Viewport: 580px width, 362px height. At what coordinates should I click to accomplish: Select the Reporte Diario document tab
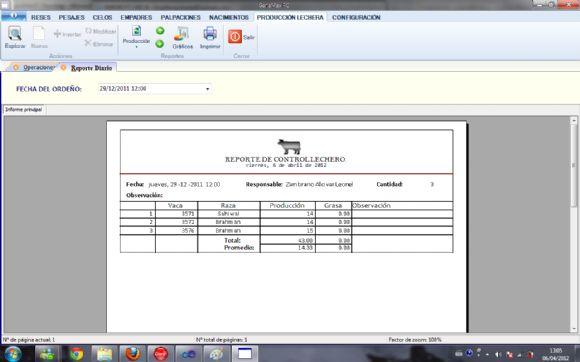coord(88,68)
